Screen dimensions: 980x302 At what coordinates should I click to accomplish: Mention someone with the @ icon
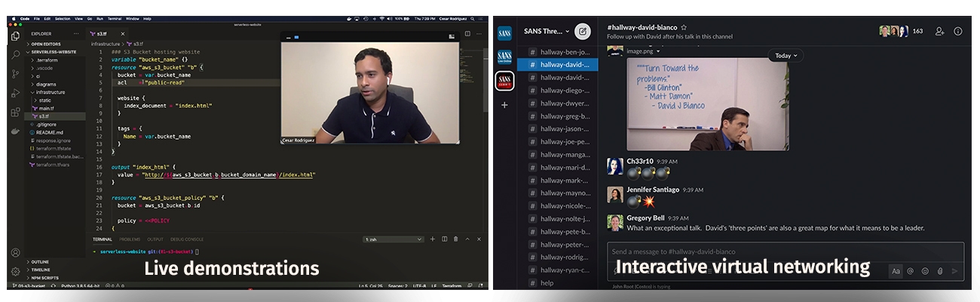(x=911, y=271)
